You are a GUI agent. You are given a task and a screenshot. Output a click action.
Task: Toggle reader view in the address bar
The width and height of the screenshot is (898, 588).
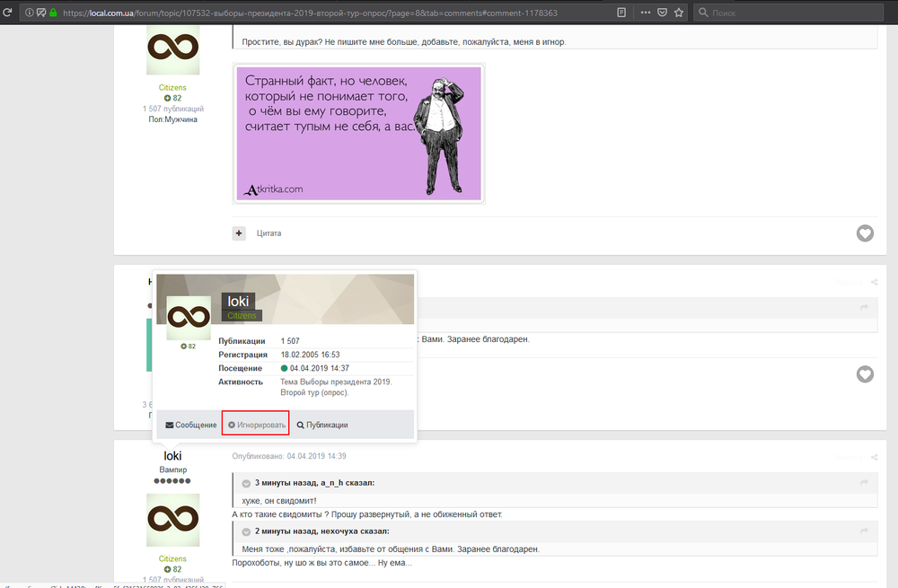click(x=621, y=13)
